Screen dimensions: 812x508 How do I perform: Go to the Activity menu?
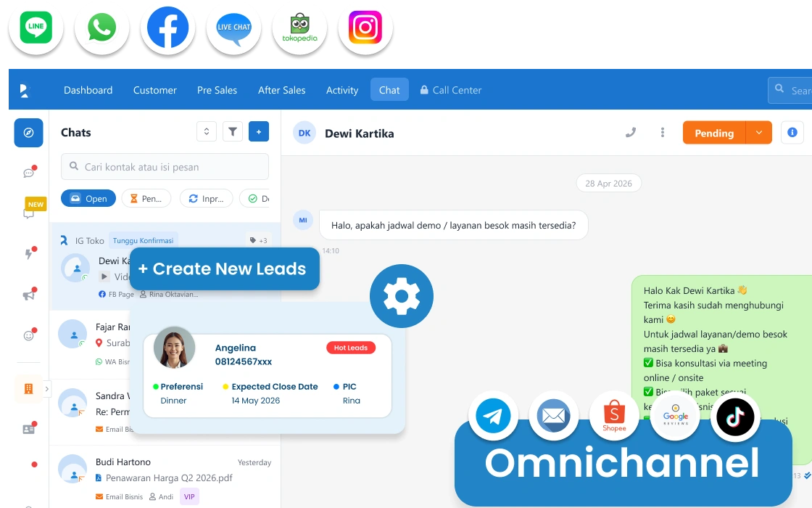click(341, 90)
